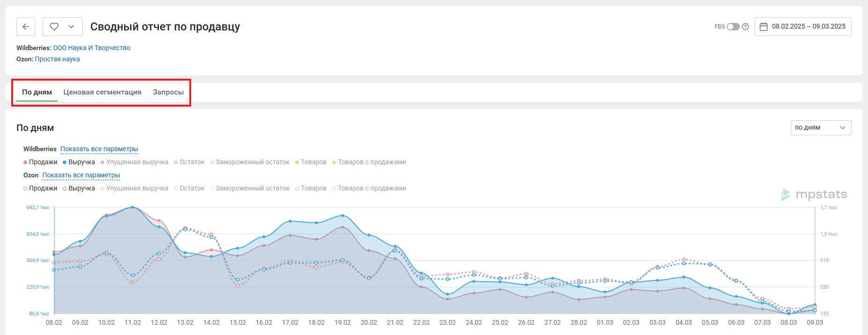
Task: Click the calendar icon in date field
Action: tap(764, 27)
